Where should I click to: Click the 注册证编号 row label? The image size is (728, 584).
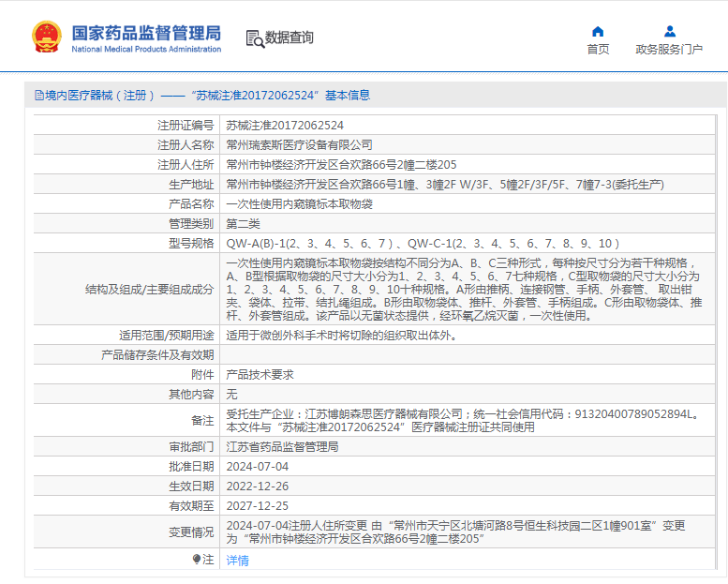coord(186,126)
